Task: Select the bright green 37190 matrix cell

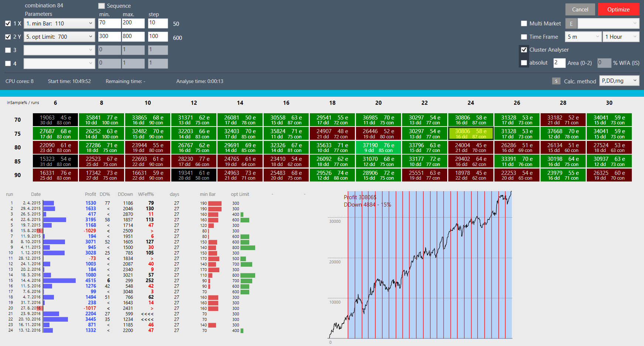Action: click(378, 148)
